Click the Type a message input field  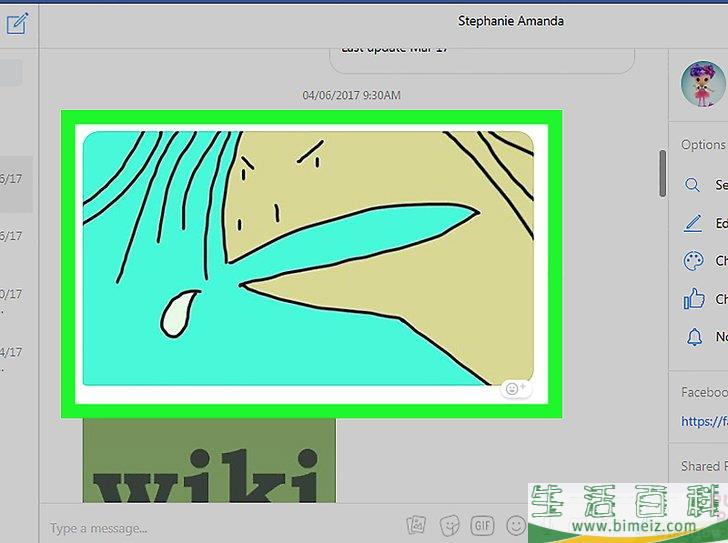click(223, 528)
